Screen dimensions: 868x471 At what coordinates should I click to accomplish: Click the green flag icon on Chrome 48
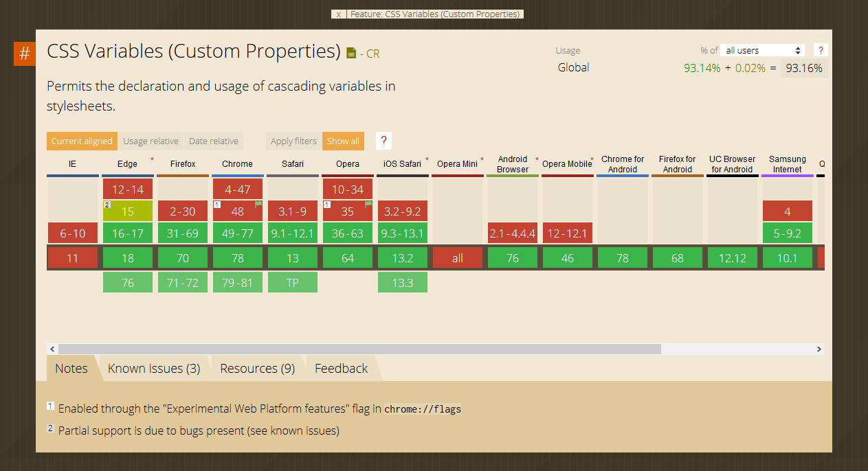point(258,205)
